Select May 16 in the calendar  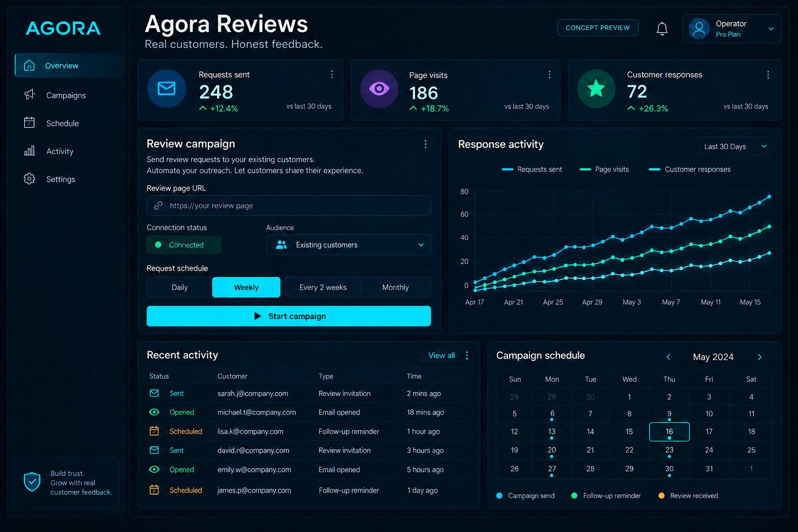669,432
